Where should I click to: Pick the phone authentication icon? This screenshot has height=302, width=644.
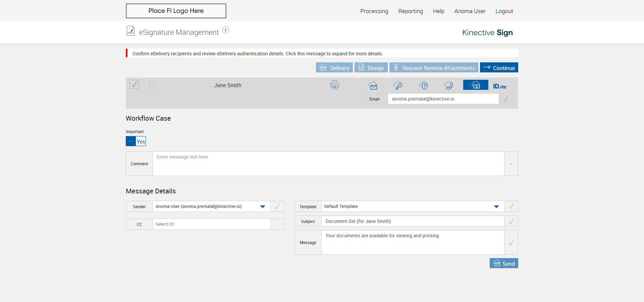tap(449, 85)
